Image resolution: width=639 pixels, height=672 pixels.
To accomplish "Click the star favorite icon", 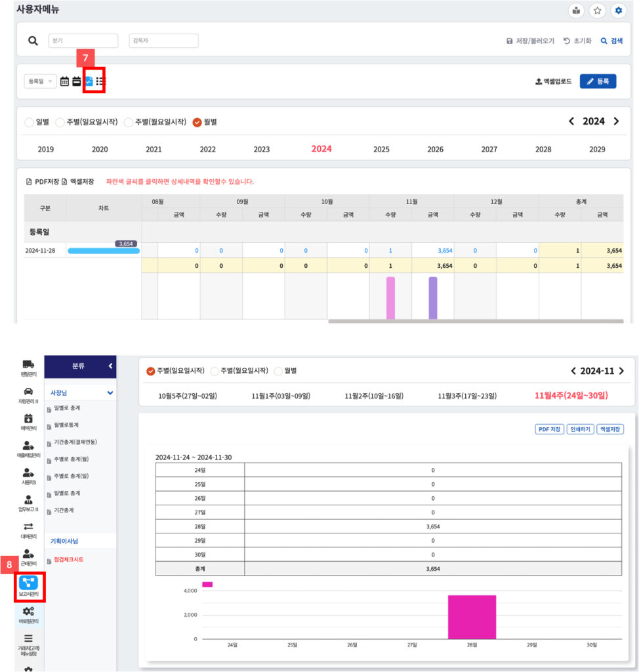I will click(597, 10).
